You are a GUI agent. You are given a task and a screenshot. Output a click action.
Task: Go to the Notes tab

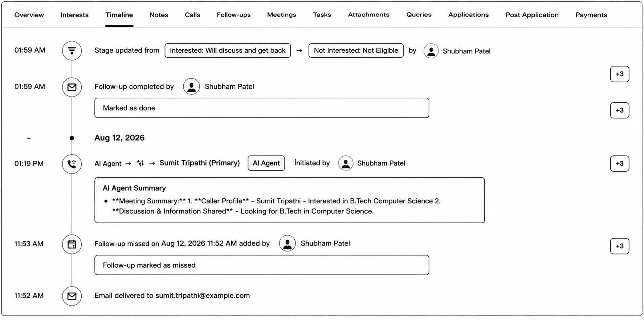[159, 15]
